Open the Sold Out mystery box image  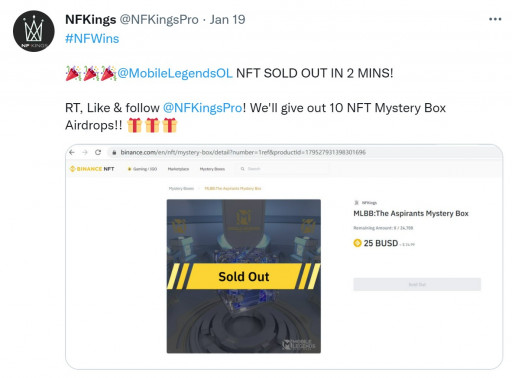click(244, 276)
